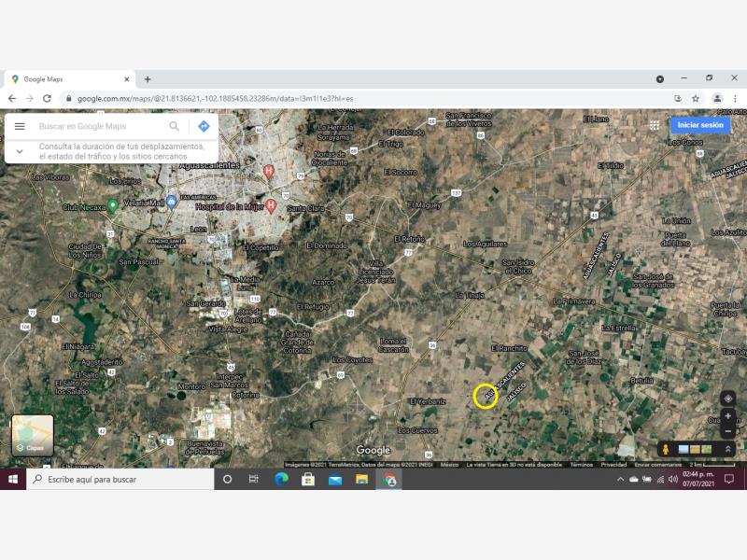Viewport: 747px width, 560px height.
Task: Click the Aguascalientes city label
Action: click(209, 165)
